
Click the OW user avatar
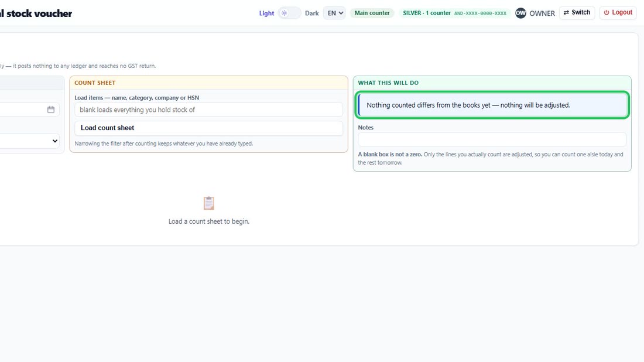(x=520, y=13)
